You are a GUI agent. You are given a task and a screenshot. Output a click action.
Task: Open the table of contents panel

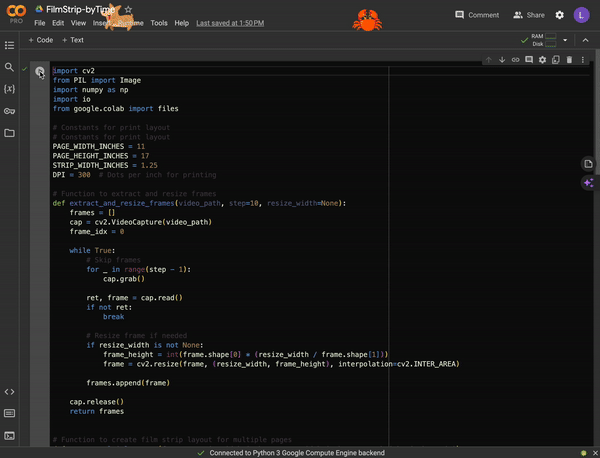coord(10,45)
